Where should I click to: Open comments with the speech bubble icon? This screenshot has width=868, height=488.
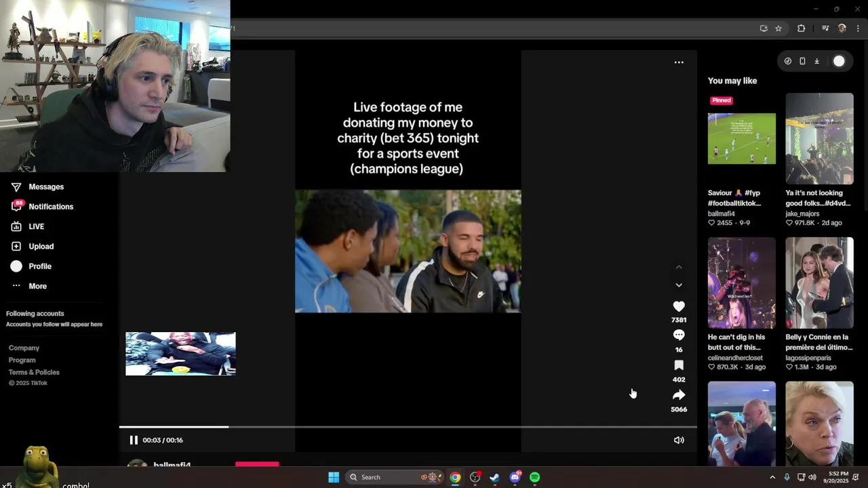pyautogui.click(x=679, y=335)
